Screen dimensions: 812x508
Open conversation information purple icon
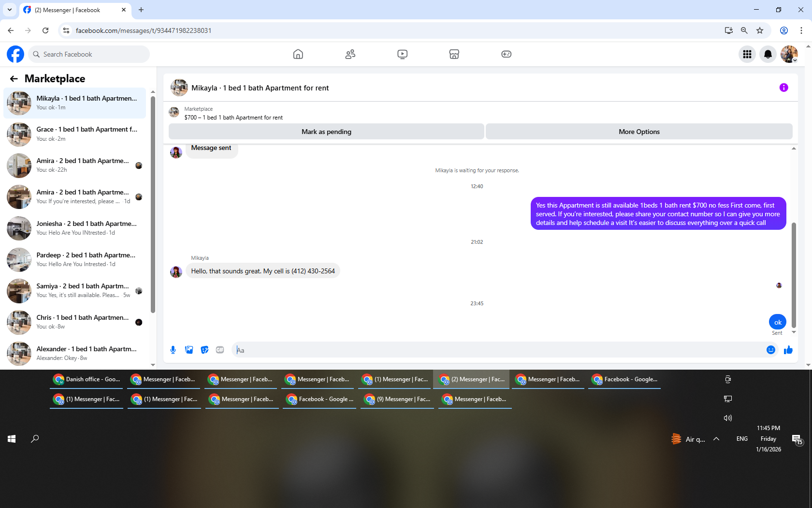click(784, 88)
